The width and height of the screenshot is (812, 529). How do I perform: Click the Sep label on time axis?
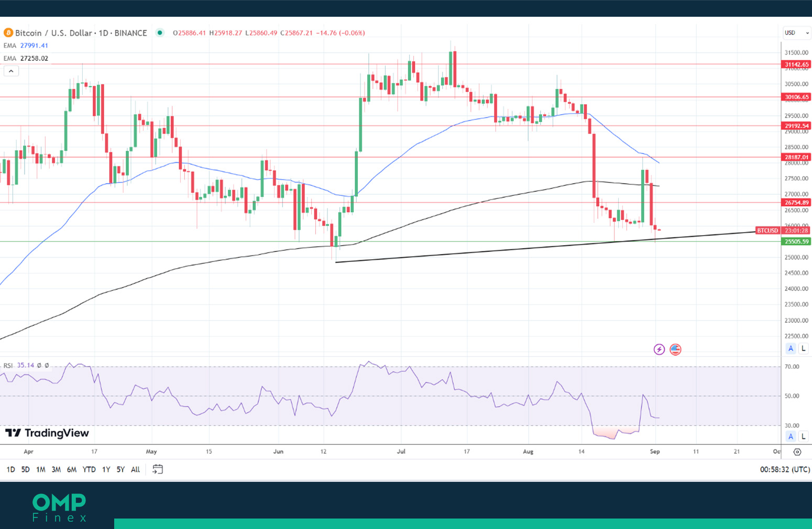point(655,451)
